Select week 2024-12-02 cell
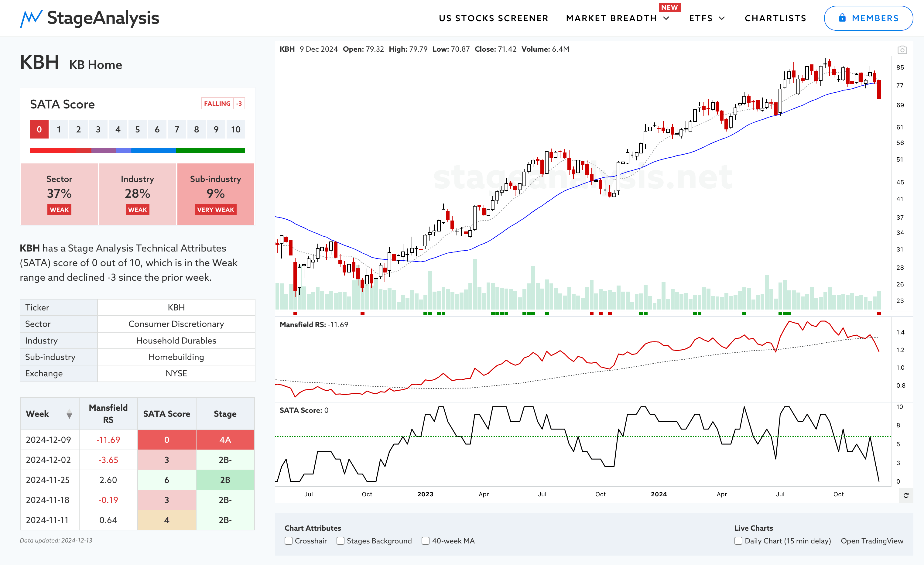Screen dimensions: 924x565 (x=50, y=460)
